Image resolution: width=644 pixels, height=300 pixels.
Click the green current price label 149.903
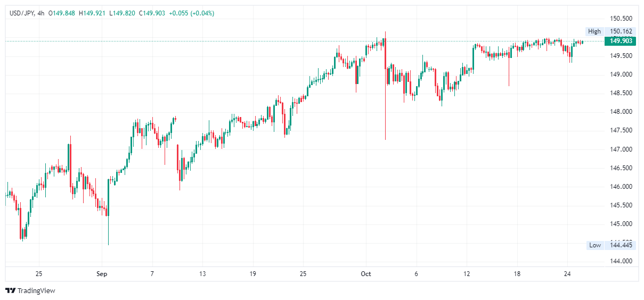pos(621,41)
